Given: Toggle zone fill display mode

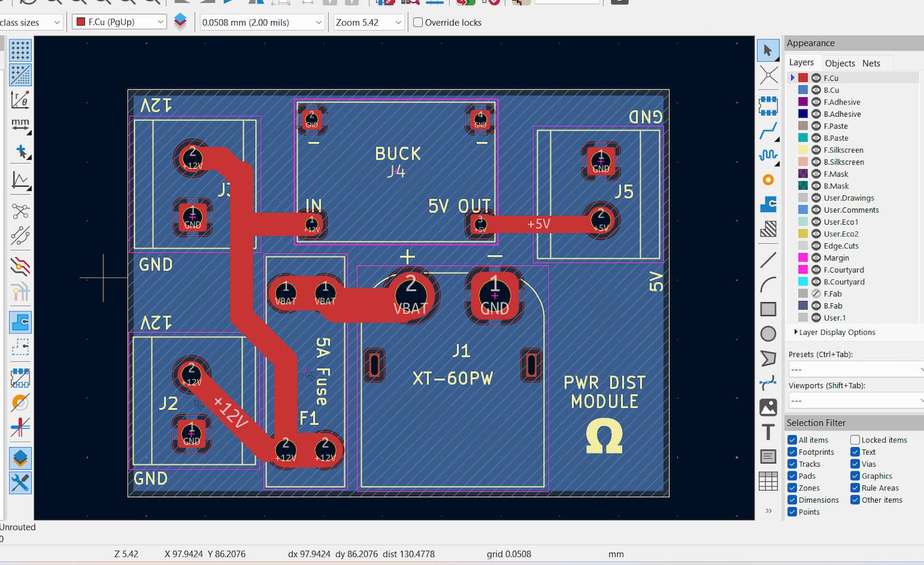Looking at the screenshot, I should click(x=20, y=322).
